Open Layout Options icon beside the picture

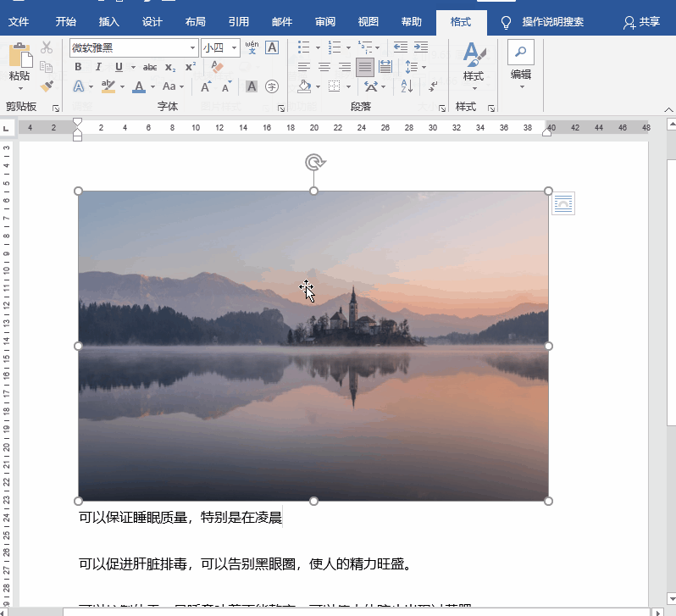click(563, 203)
